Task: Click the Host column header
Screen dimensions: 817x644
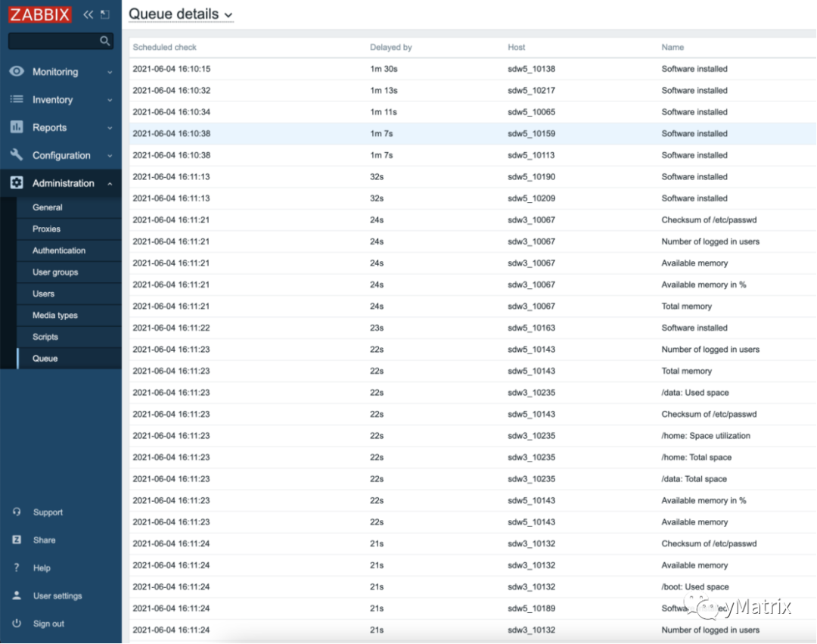Action: 517,47
